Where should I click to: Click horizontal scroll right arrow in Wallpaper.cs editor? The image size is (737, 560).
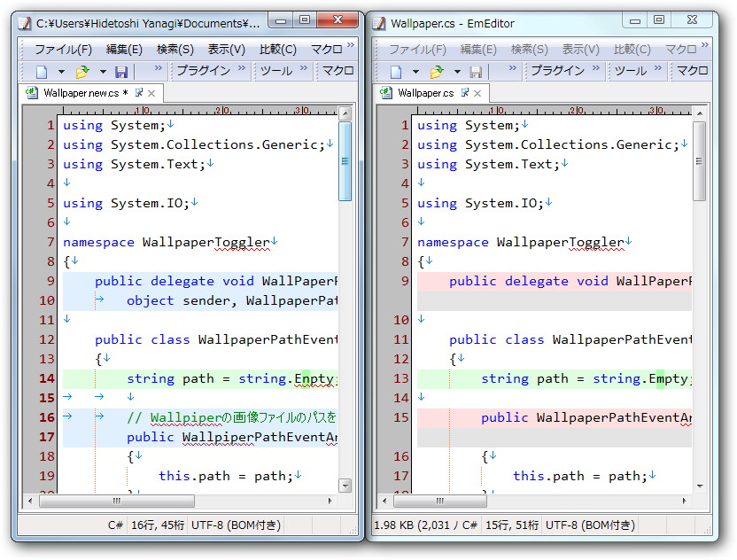point(685,502)
